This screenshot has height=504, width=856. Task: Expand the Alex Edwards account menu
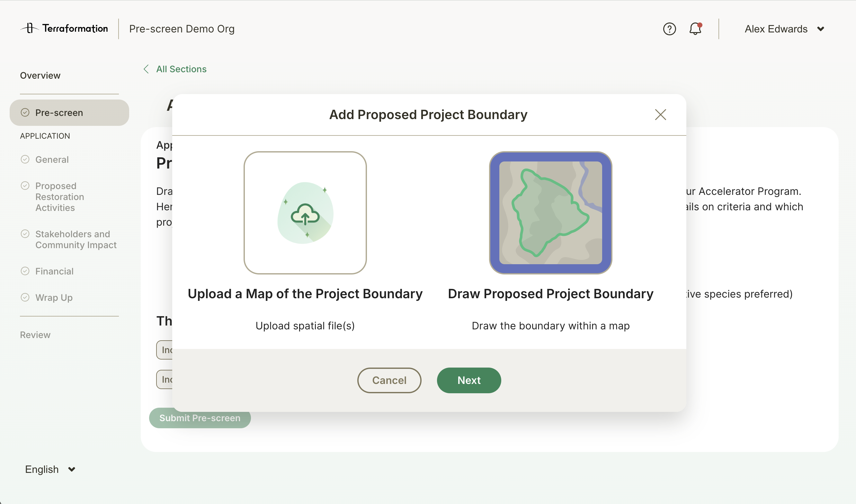(x=784, y=29)
